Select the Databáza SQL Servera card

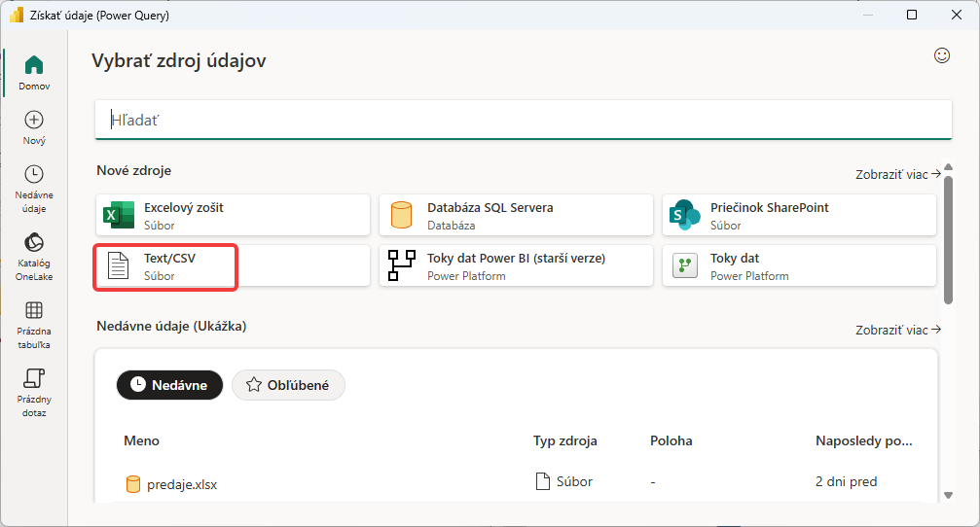point(516,216)
